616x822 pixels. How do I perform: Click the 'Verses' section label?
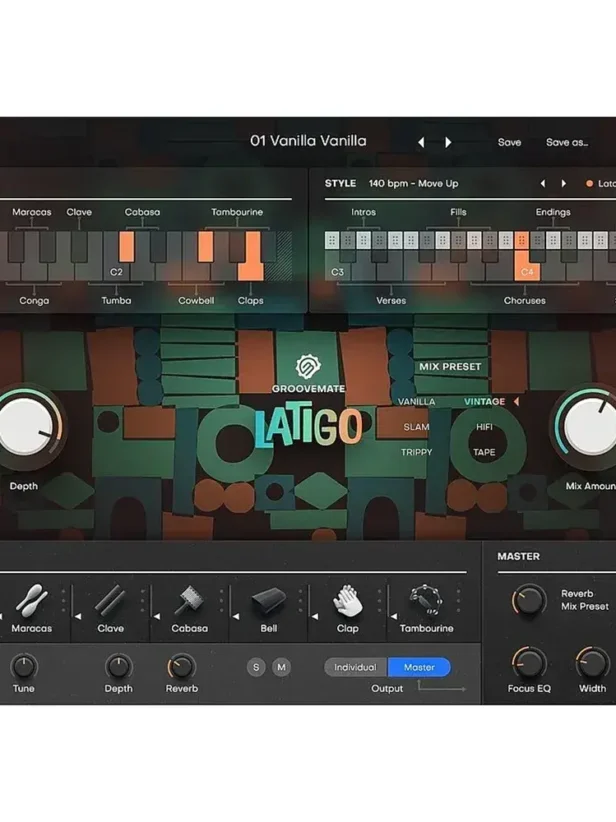(x=391, y=300)
